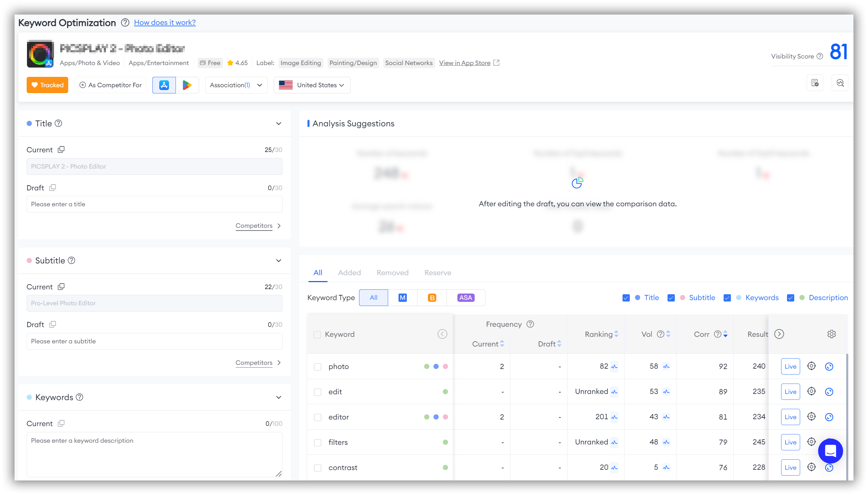Collapse the Keyword column with left arrow
This screenshot has height=495, width=868.
point(442,334)
